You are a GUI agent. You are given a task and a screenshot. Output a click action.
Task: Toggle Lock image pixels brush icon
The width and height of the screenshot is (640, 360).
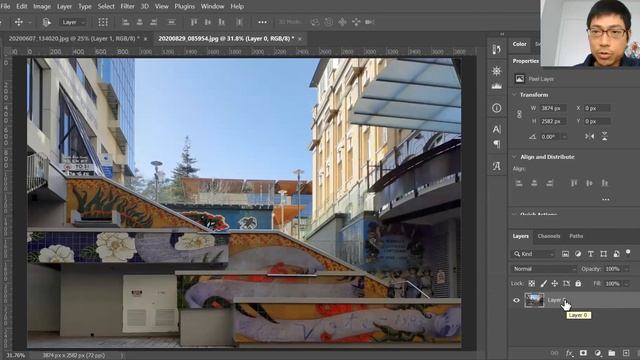click(x=543, y=283)
